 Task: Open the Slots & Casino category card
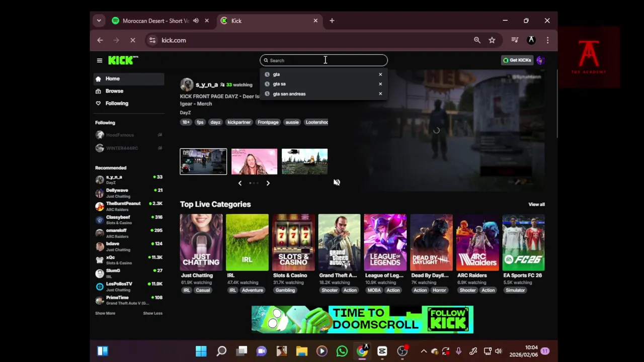(x=293, y=242)
